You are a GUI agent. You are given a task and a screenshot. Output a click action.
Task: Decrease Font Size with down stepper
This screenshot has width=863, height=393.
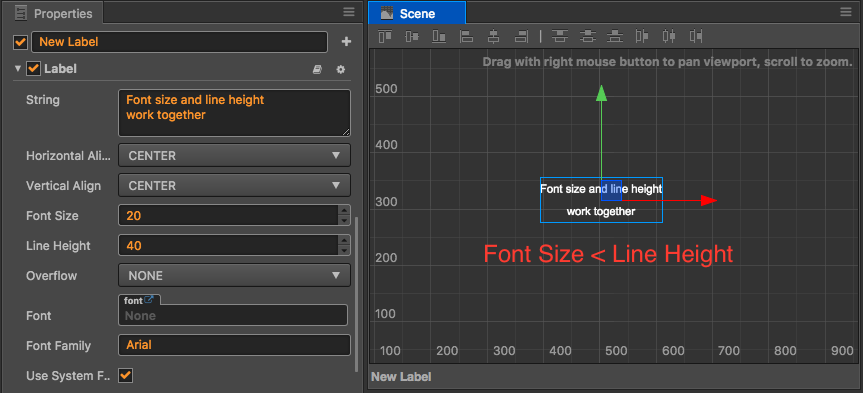(345, 221)
